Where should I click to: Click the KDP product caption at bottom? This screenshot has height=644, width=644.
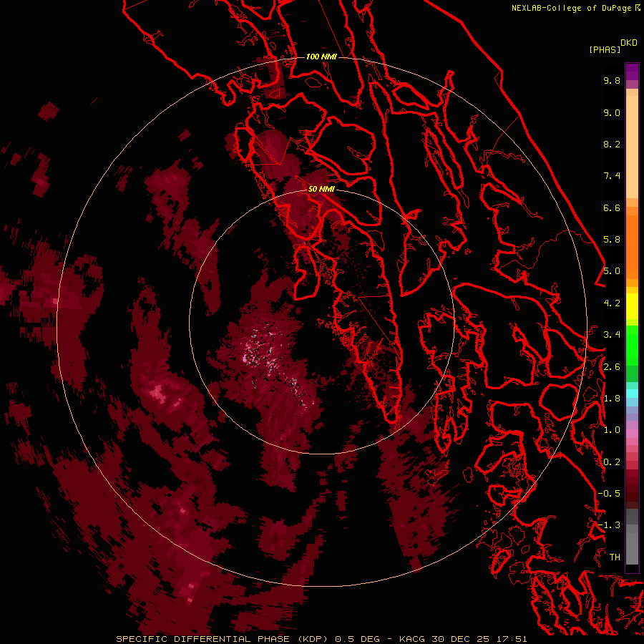[x=321, y=639]
